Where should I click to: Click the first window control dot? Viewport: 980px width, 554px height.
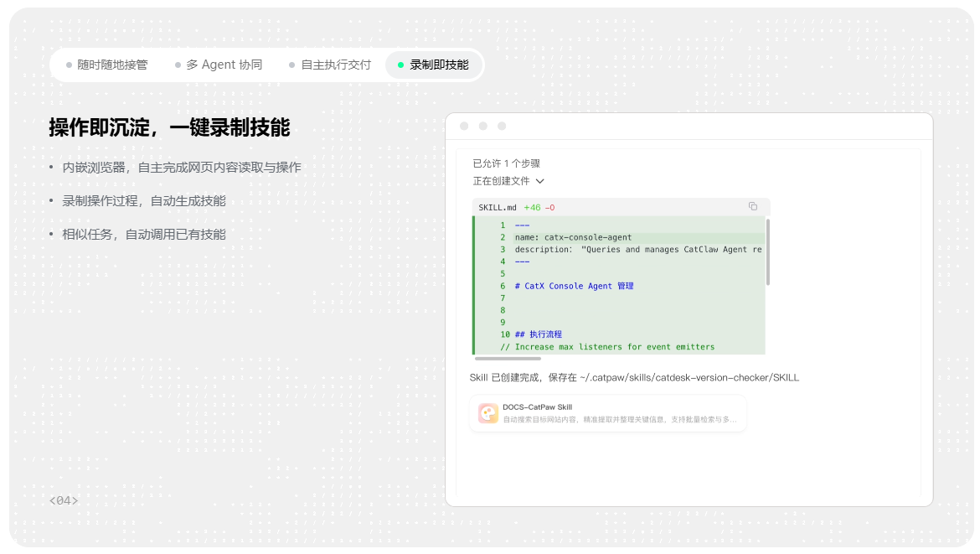[464, 127]
